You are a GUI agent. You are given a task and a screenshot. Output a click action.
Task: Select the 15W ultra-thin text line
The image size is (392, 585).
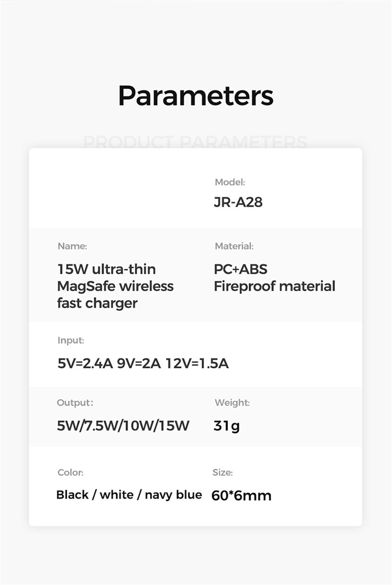tap(106, 269)
